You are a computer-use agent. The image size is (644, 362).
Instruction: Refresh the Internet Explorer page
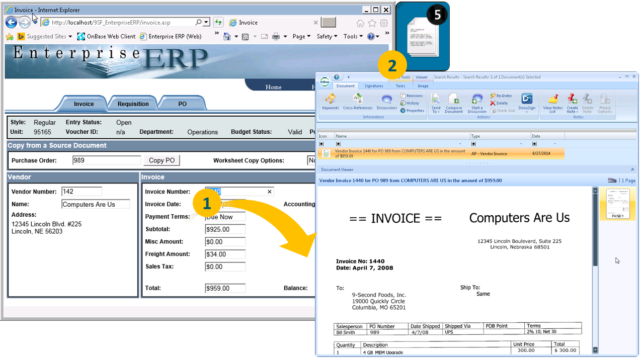click(218, 22)
